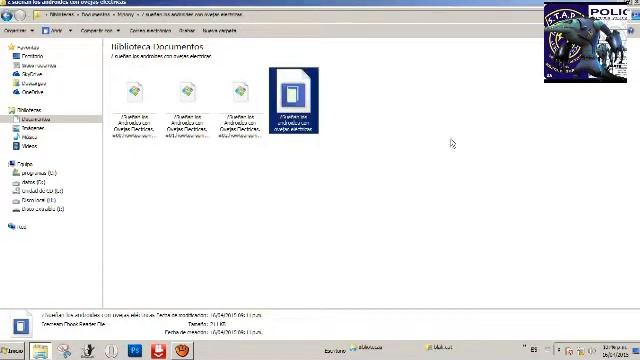This screenshot has width=640, height=360.
Task: Click the Escritorio toolbar on the taskbar
Action: [335, 351]
